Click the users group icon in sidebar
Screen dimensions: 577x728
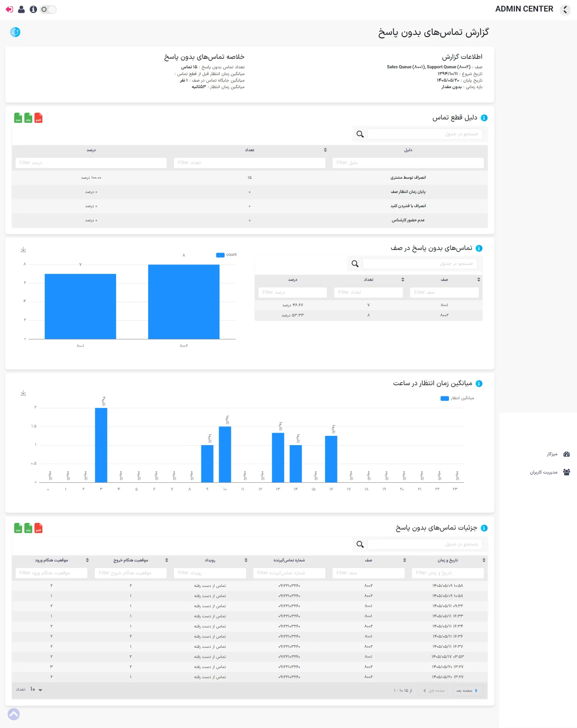566,472
